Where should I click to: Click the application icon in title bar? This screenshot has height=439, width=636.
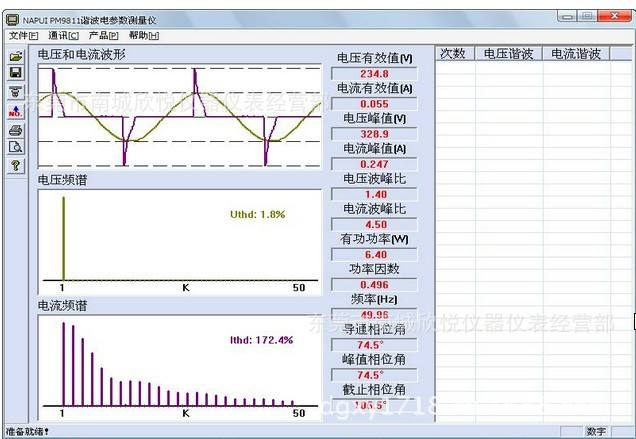pyautogui.click(x=12, y=19)
